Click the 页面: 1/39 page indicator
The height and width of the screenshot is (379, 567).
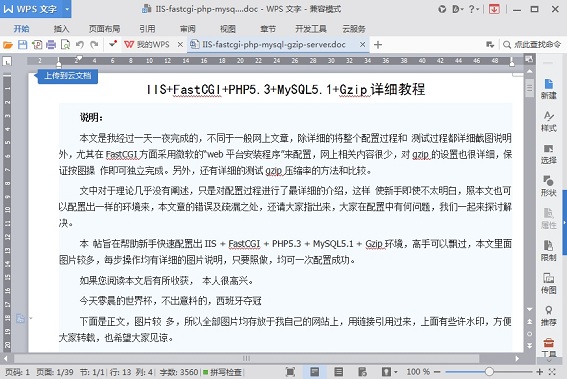click(x=55, y=372)
